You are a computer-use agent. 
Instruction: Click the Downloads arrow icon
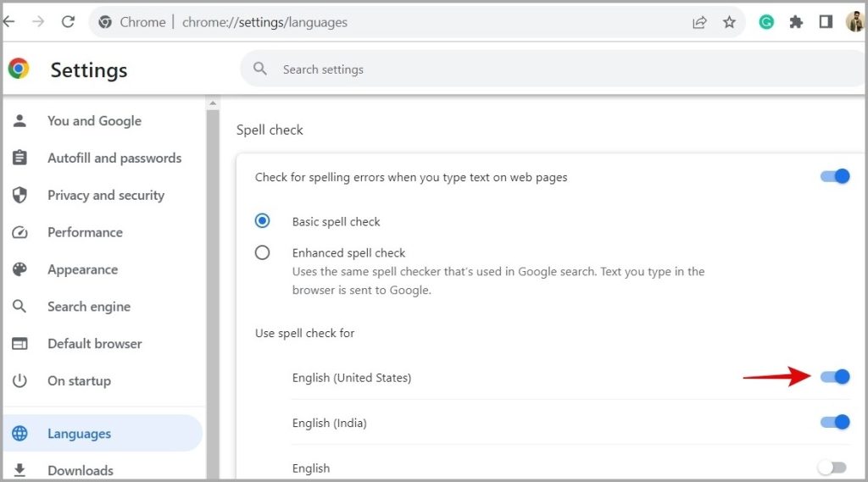tap(20, 470)
